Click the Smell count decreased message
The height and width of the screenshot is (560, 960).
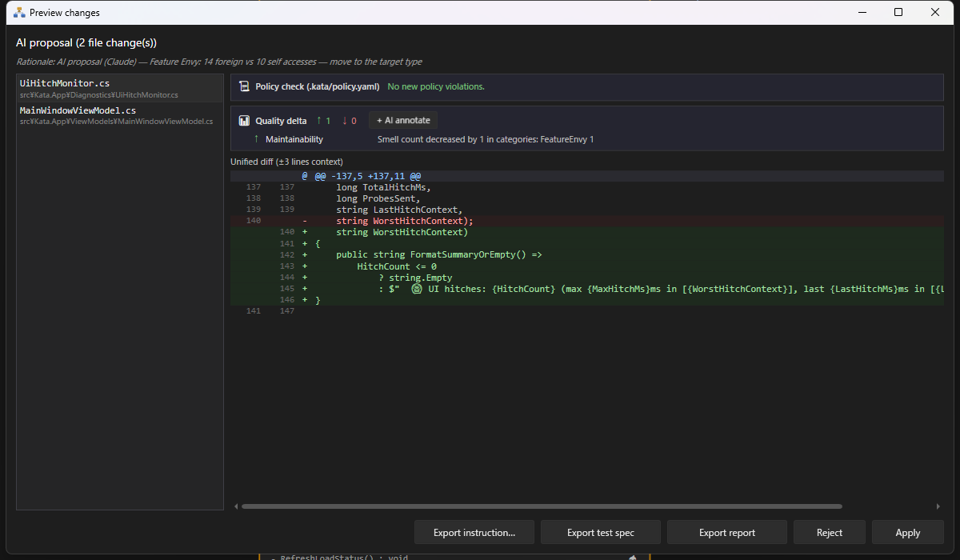point(486,139)
